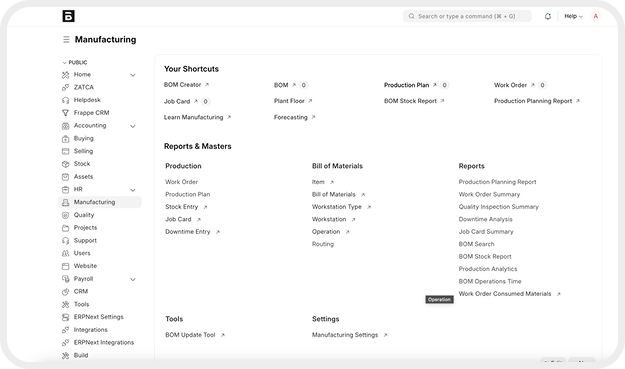
Task: Click the Quality sidebar icon
Action: pyautogui.click(x=65, y=215)
